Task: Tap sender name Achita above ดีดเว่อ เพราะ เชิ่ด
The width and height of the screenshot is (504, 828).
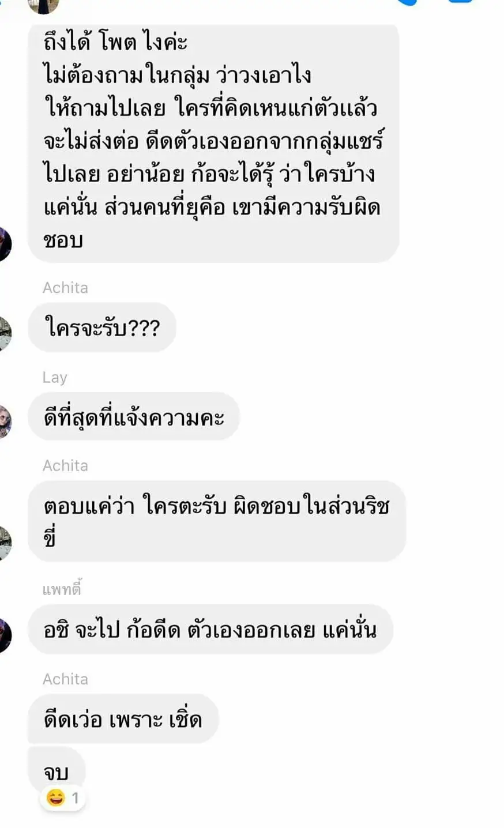Action: click(65, 679)
